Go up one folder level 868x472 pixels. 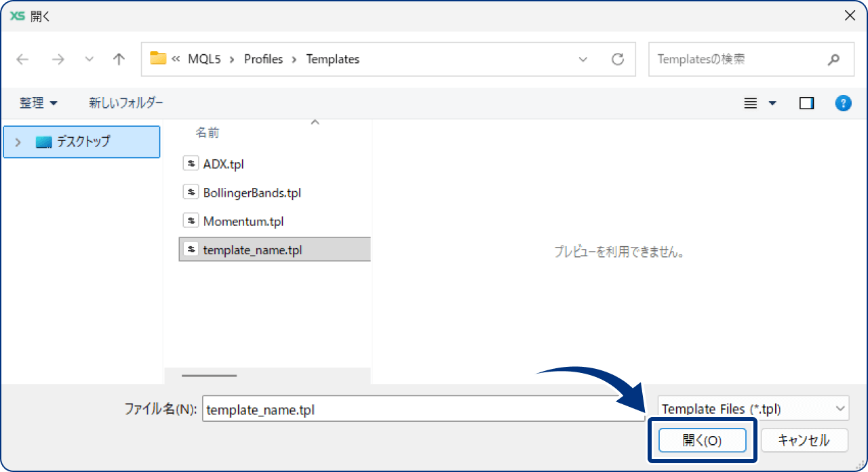(119, 59)
